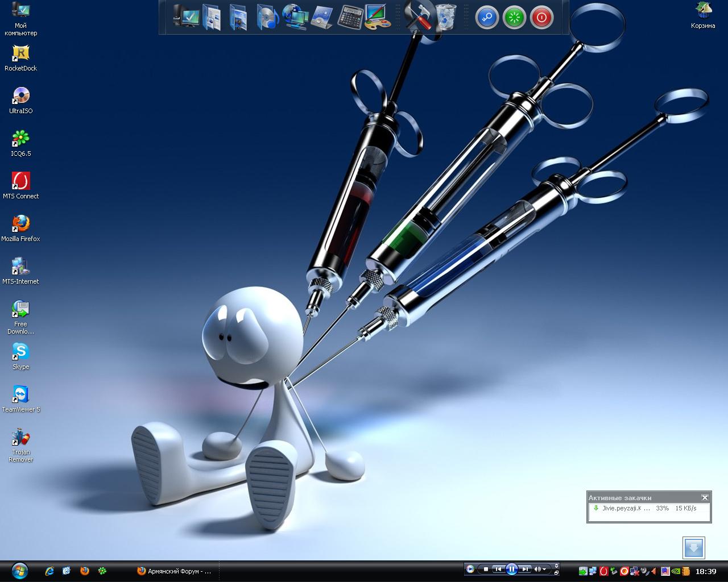728x582 pixels.
Task: Switch to the Армянский Форум Firefox taskbar window
Action: coord(174,571)
